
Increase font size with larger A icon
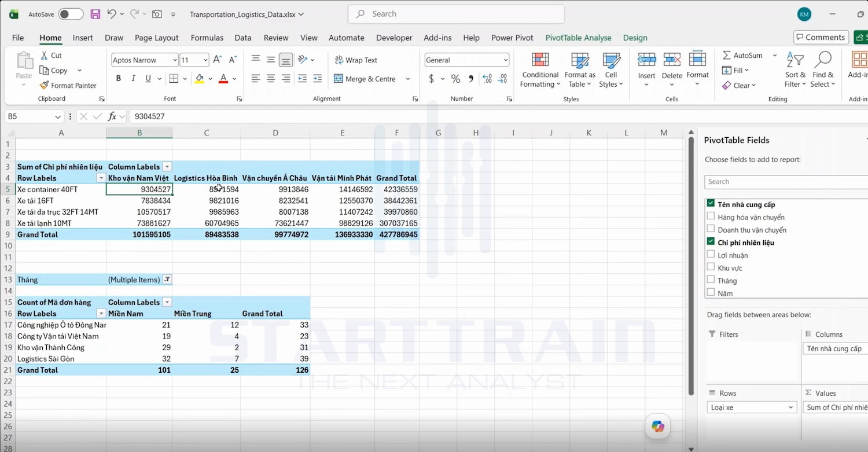[218, 60]
